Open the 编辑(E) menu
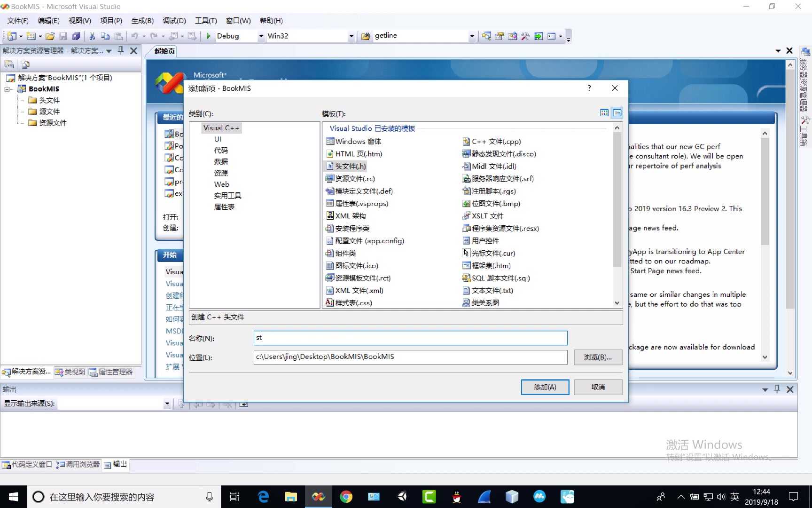Screen dimensions: 812x508 coord(49,21)
